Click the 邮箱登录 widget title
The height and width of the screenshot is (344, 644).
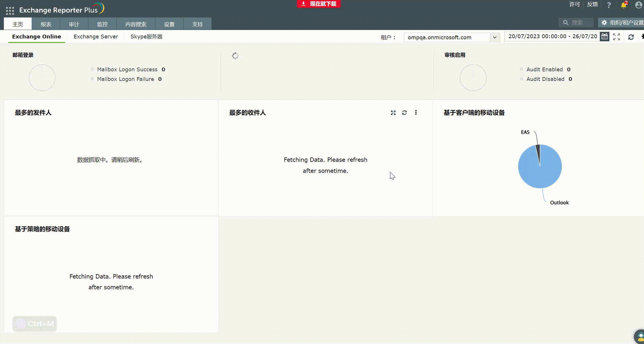click(23, 55)
